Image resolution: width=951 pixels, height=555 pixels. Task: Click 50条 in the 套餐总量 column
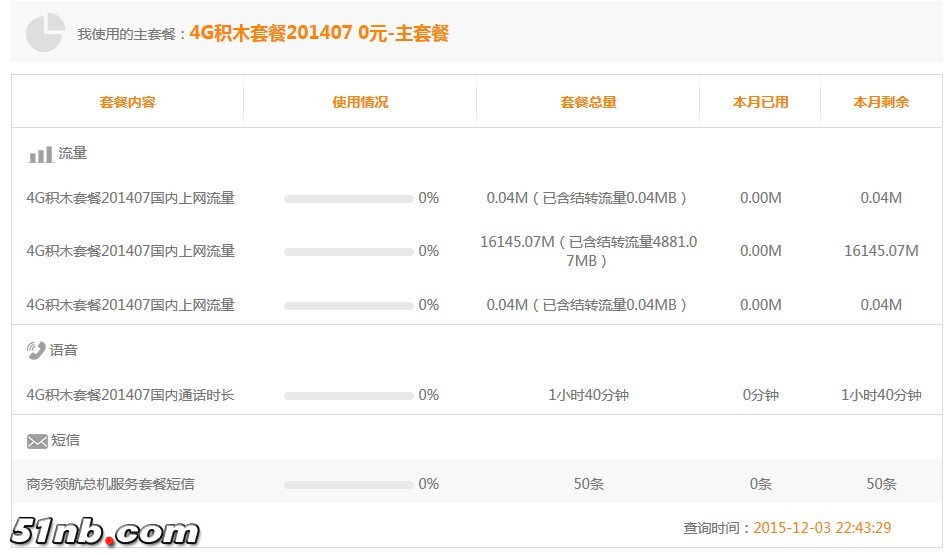589,484
